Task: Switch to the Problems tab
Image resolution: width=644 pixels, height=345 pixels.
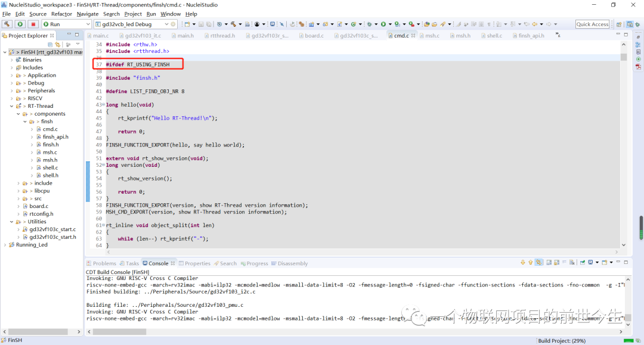Action: click(x=104, y=263)
